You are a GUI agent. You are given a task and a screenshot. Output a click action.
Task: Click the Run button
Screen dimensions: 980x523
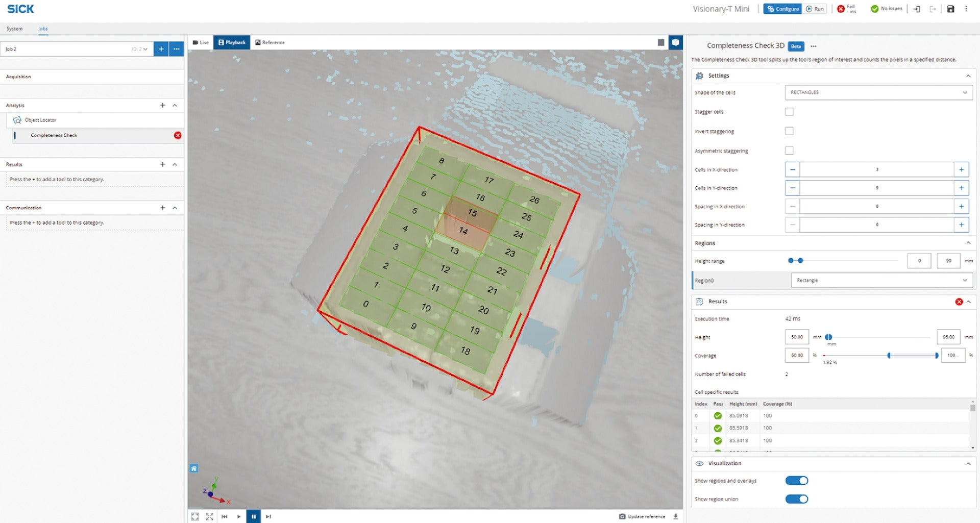click(x=815, y=9)
